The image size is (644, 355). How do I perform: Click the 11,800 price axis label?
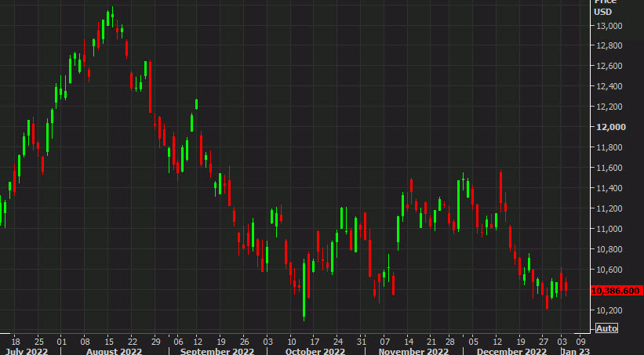tap(609, 147)
